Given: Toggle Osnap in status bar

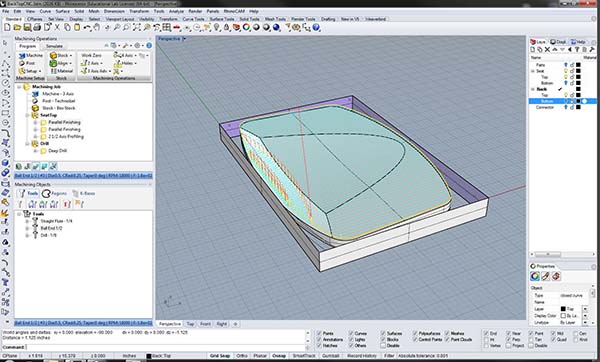Looking at the screenshot, I should click(279, 356).
